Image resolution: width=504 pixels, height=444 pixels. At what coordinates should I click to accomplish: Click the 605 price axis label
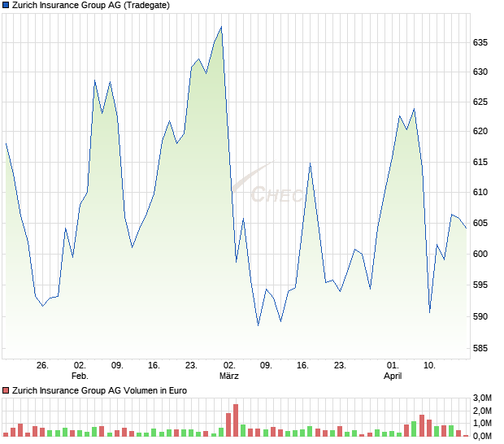(x=480, y=223)
